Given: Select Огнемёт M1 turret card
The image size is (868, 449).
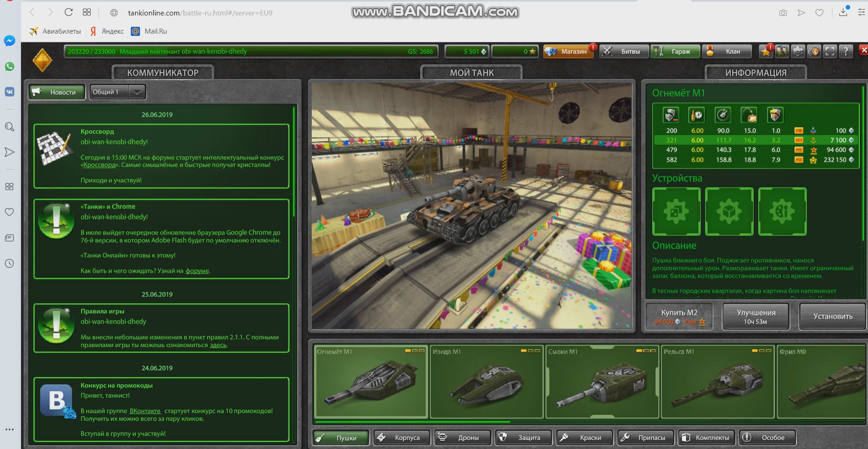Looking at the screenshot, I should tap(371, 382).
